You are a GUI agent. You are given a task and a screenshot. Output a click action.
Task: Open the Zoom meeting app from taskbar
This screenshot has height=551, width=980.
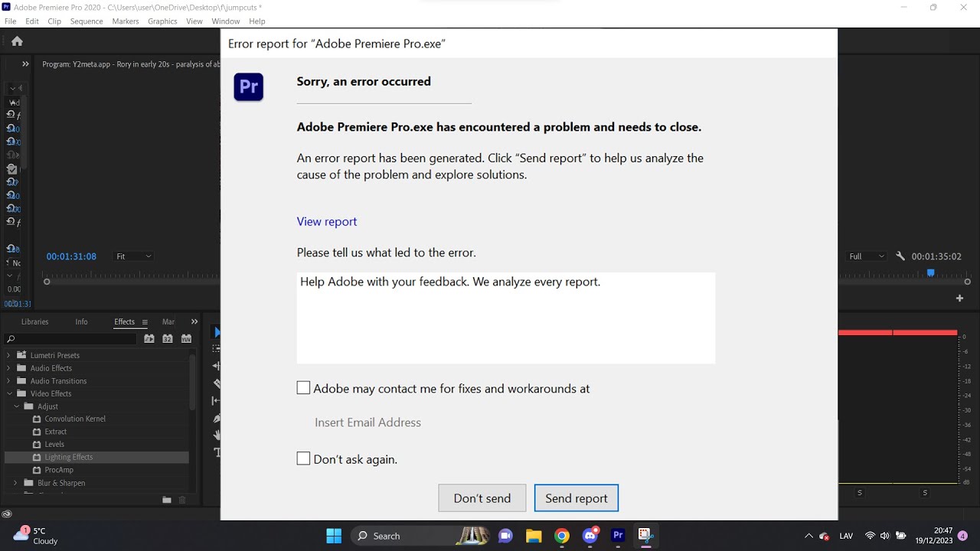pyautogui.click(x=505, y=536)
